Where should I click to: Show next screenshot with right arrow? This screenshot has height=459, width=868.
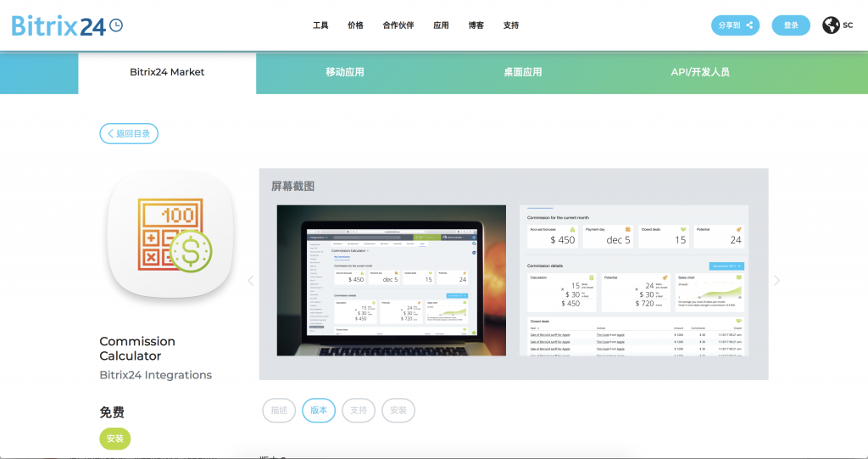776,281
